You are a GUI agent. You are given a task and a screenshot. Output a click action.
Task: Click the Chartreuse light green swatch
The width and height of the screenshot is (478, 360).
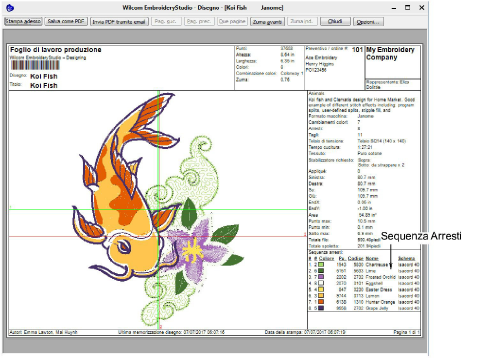[321, 265]
